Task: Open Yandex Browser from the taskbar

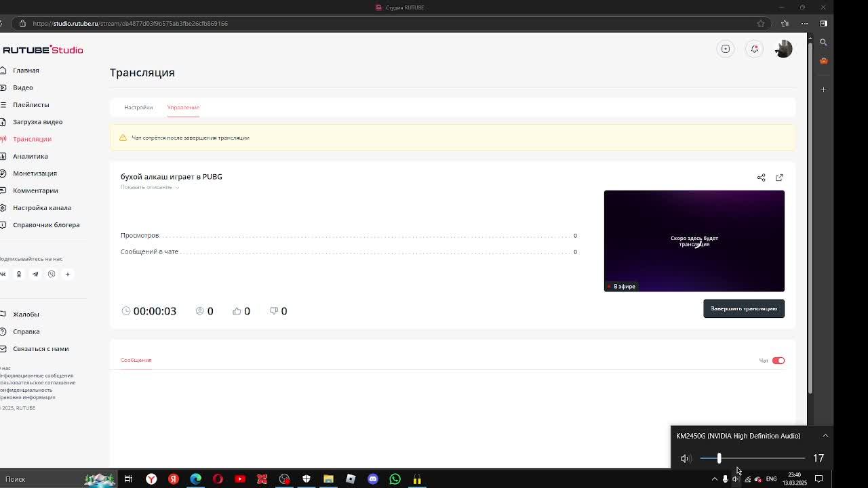Action: (x=151, y=479)
